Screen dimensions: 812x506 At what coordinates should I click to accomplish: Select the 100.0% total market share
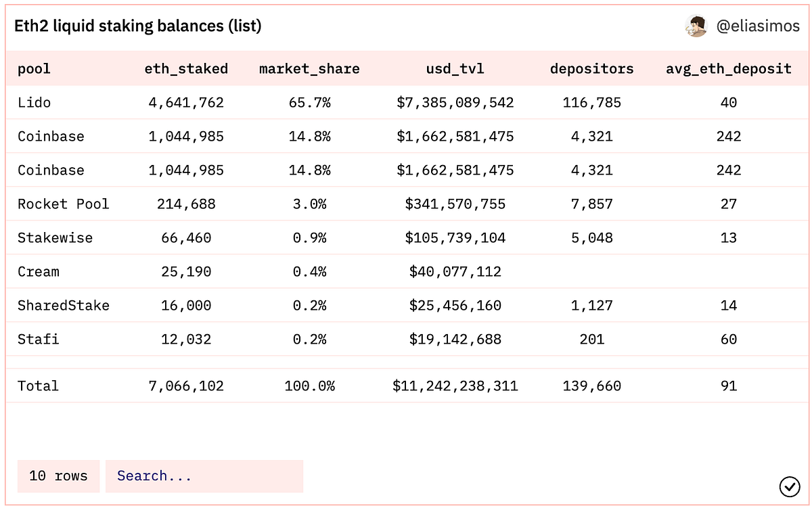click(309, 386)
